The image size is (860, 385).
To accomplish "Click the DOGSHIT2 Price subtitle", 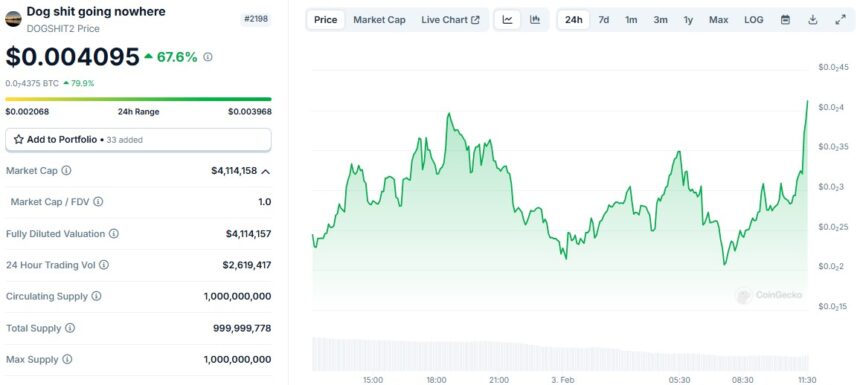I will [x=63, y=29].
